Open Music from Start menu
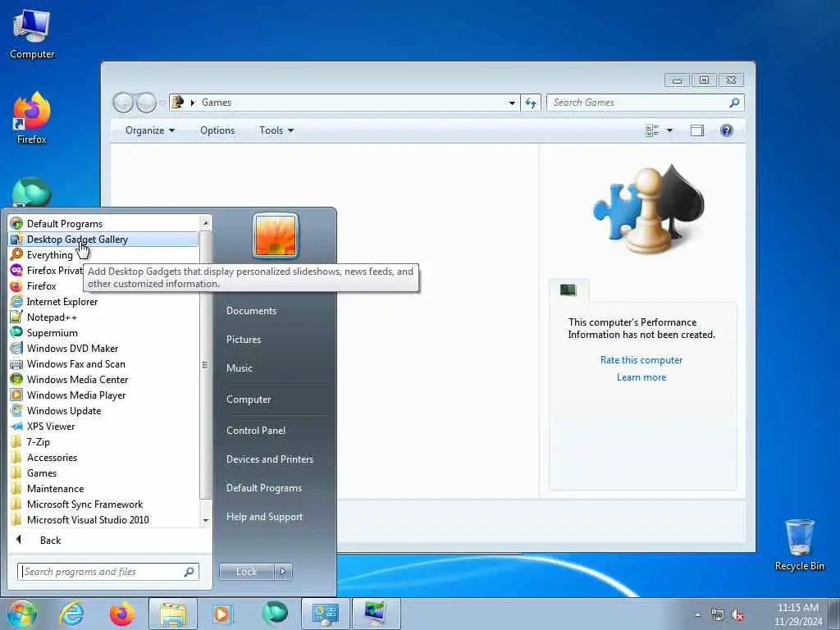This screenshot has width=840, height=630. [240, 368]
